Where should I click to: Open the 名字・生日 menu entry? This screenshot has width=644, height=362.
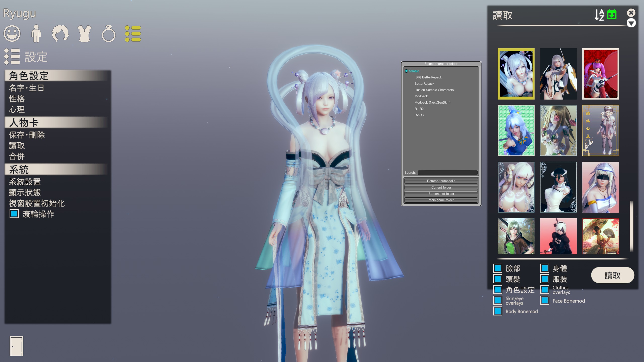[x=27, y=88]
